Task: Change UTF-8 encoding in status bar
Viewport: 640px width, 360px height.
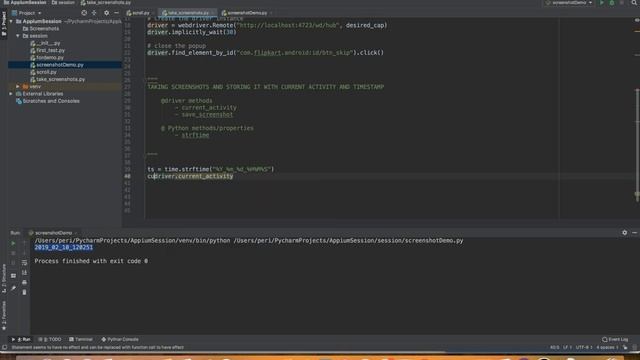Action: pos(584,348)
